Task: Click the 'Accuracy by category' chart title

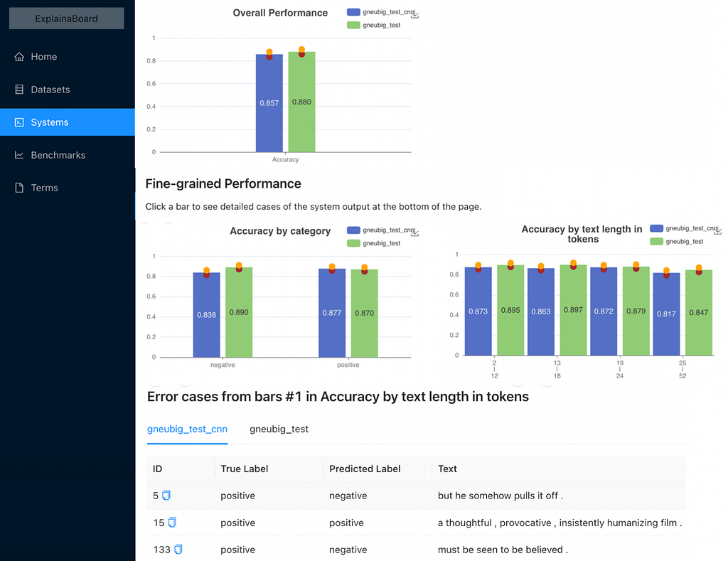Action: click(280, 231)
